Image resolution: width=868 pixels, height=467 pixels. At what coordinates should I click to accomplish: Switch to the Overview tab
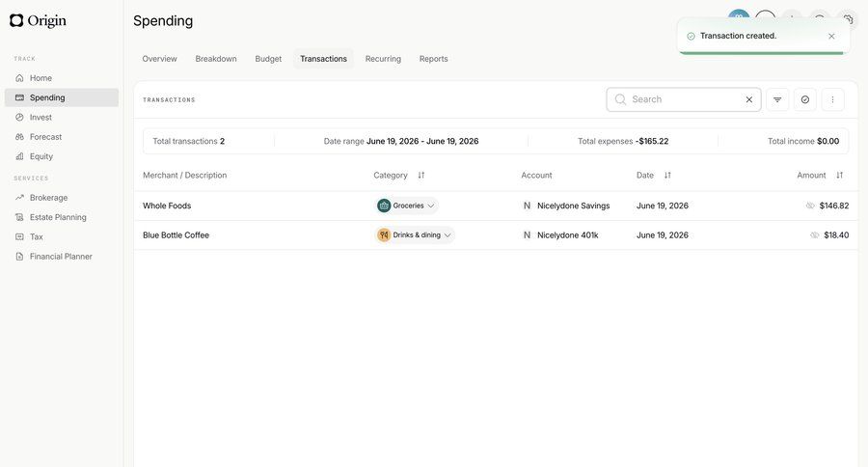pyautogui.click(x=159, y=59)
